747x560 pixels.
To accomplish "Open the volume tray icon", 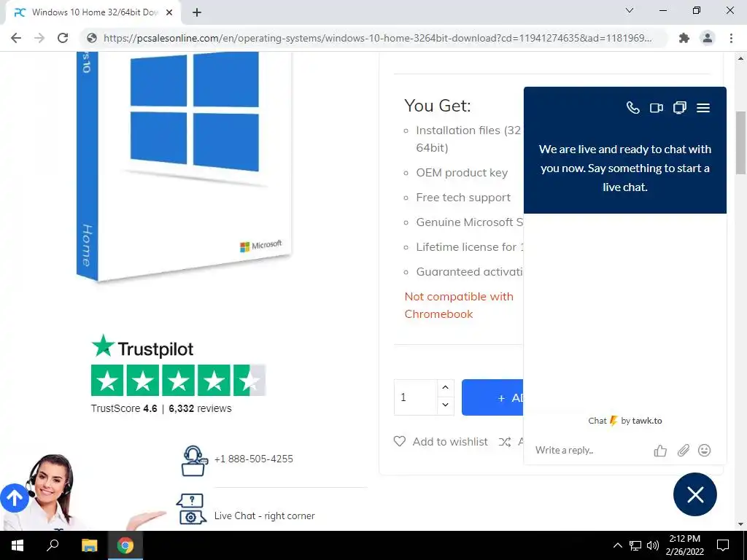I will [x=653, y=545].
